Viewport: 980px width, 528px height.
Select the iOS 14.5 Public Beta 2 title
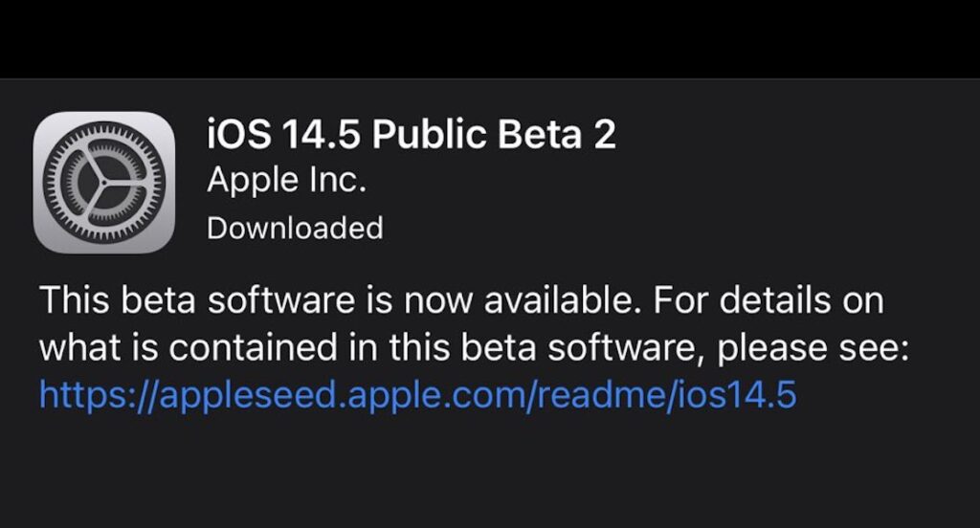pos(412,136)
